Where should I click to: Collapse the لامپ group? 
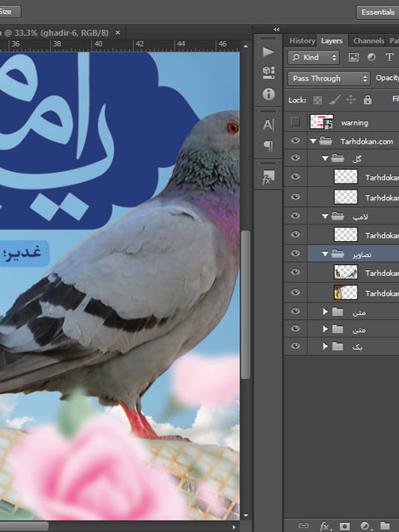[x=325, y=216]
